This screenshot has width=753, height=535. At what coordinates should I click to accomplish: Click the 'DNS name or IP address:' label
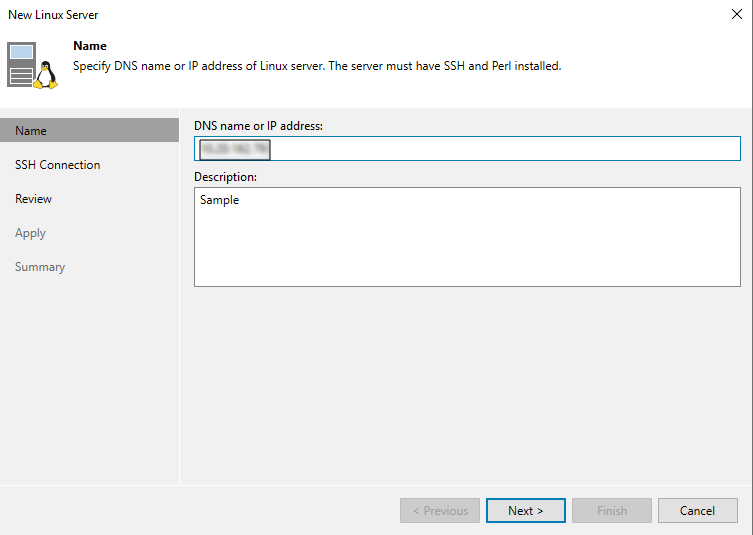258,125
